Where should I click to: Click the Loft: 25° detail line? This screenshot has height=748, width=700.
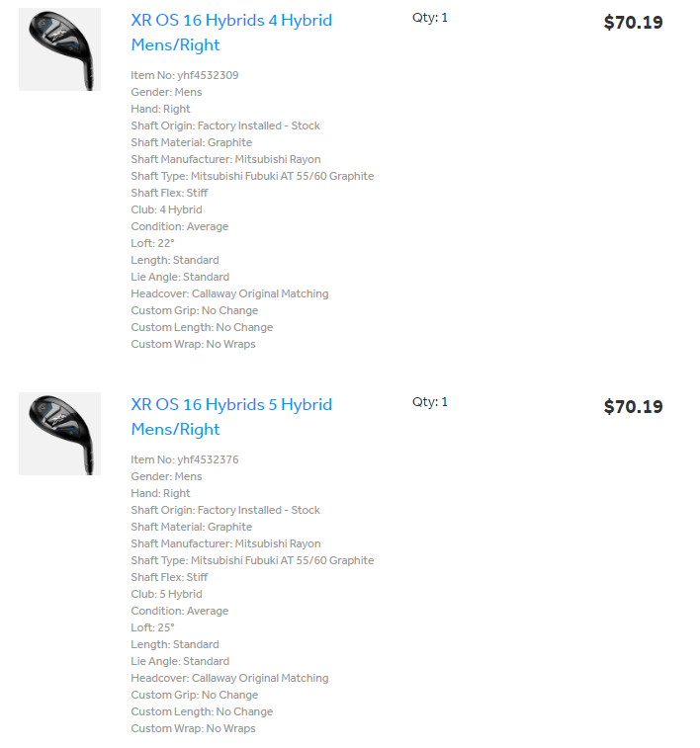coord(152,627)
